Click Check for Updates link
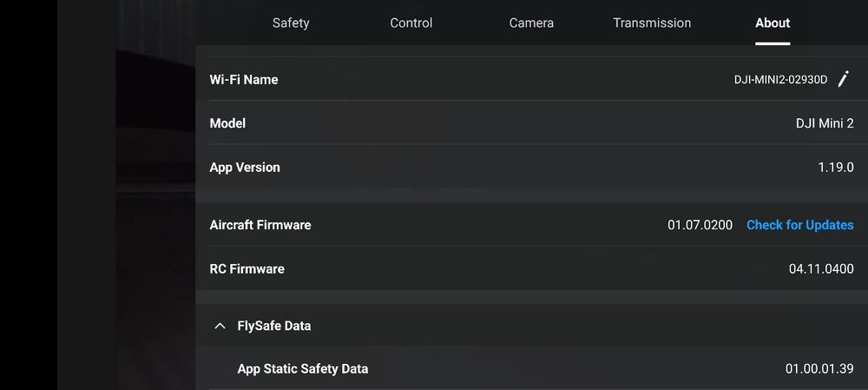 pyautogui.click(x=799, y=225)
